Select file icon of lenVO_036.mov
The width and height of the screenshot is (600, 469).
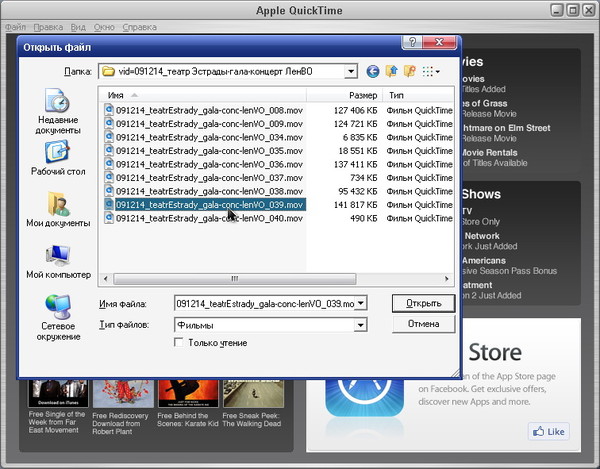coord(109,164)
